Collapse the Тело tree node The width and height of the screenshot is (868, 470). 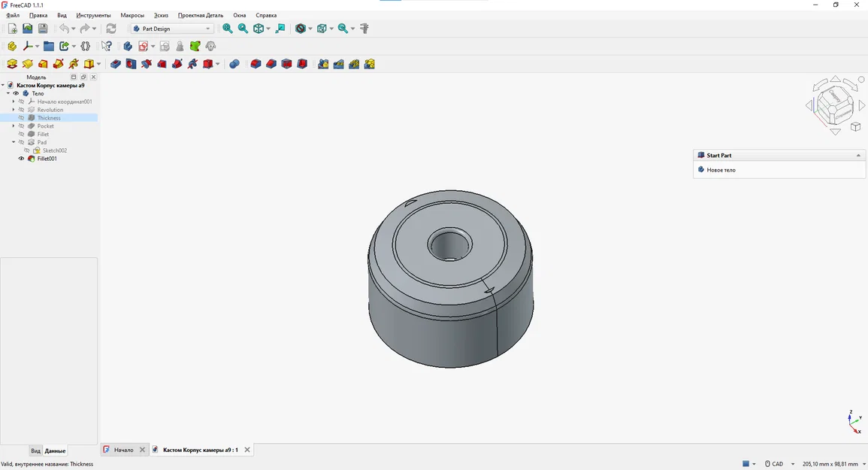pos(8,94)
